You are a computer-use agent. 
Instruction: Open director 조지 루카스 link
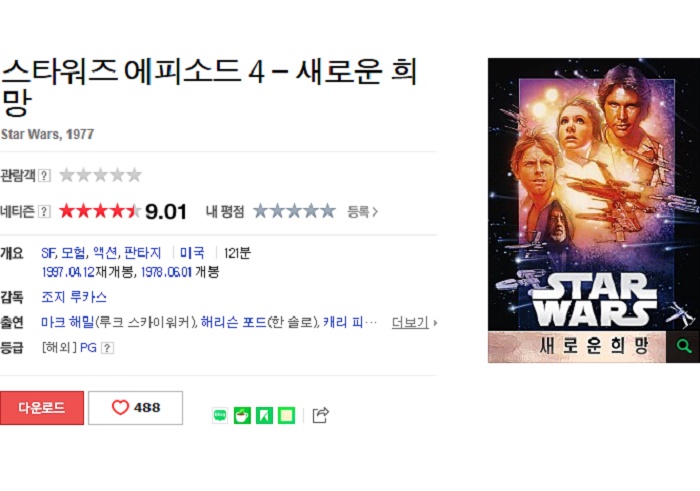pyautogui.click(x=74, y=297)
